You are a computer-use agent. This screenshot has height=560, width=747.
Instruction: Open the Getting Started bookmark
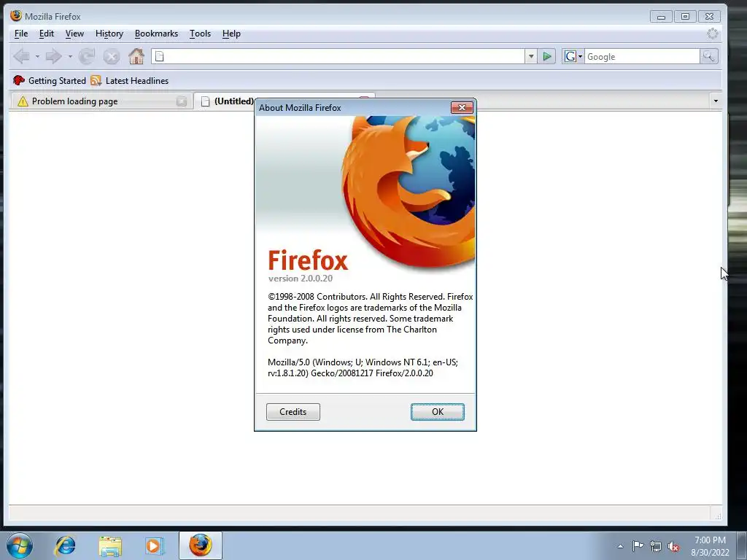(x=49, y=80)
